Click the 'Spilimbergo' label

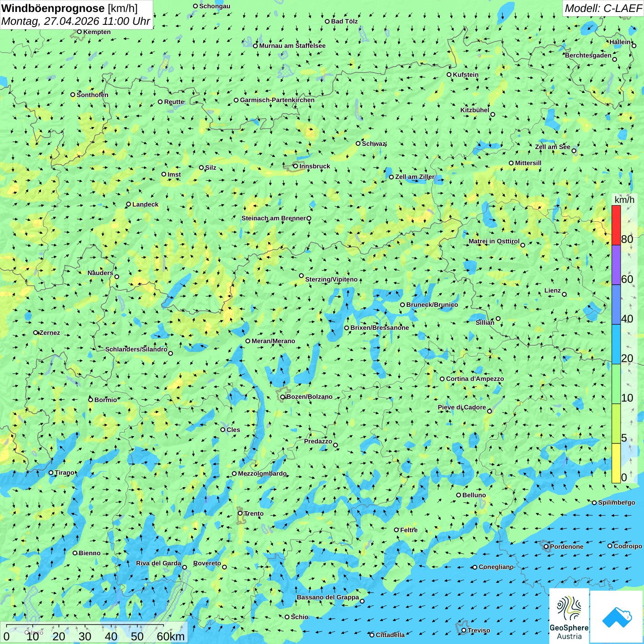pyautogui.click(x=616, y=502)
